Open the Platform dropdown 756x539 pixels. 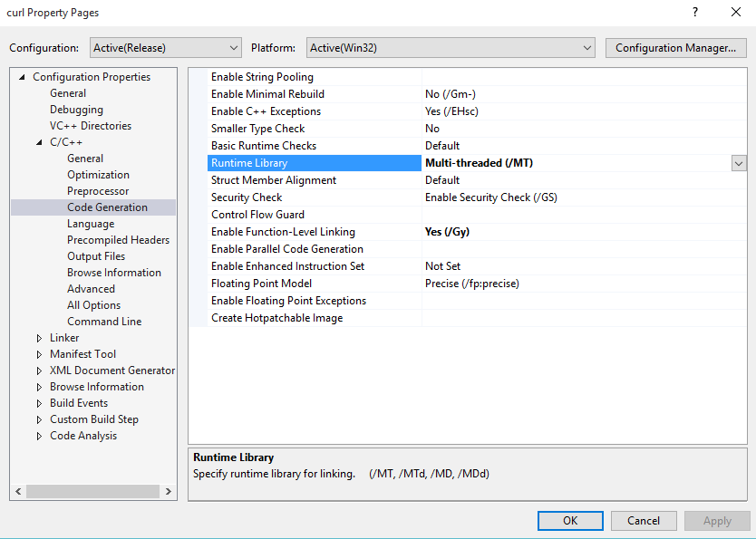[x=450, y=47]
